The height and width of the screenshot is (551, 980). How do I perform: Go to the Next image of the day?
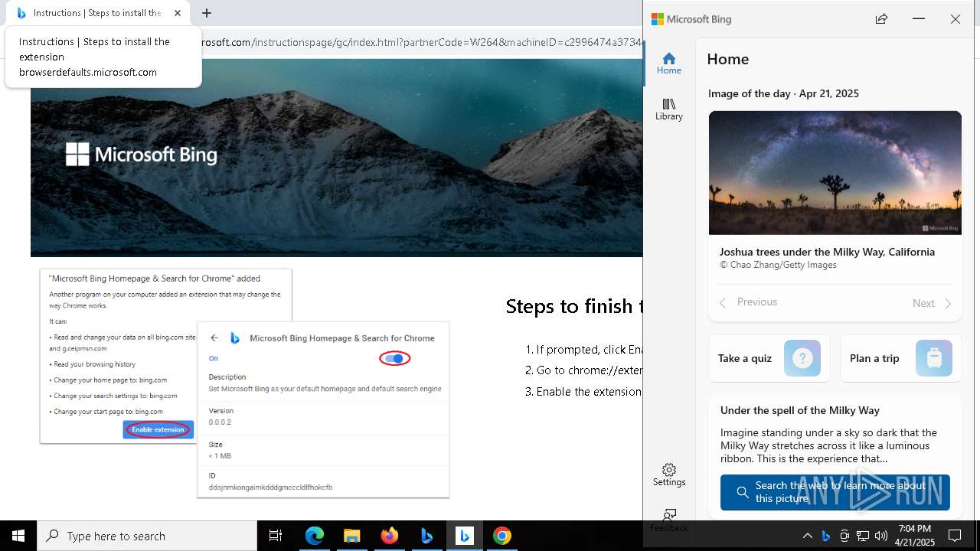tap(932, 303)
